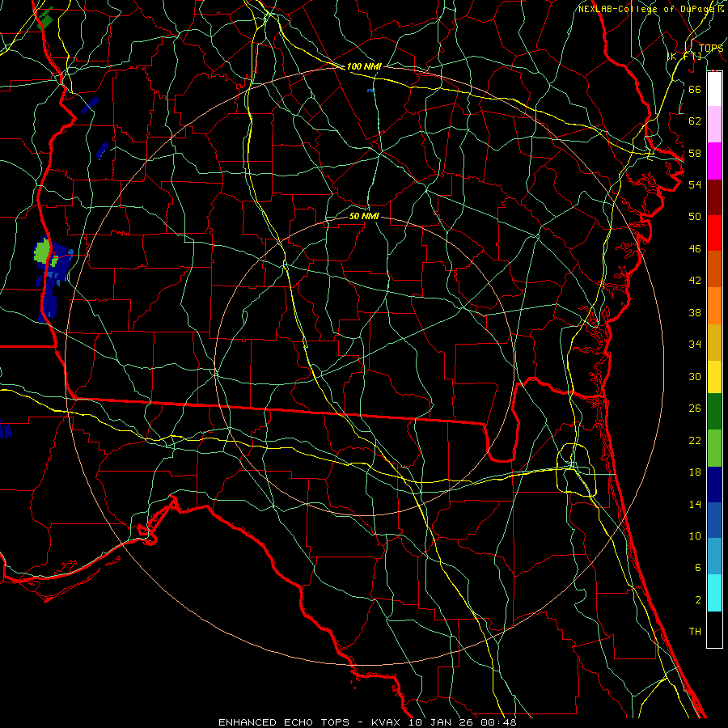Viewport: 728px width, 728px height.
Task: Click the light pink swatch in scale
Action: point(714,125)
